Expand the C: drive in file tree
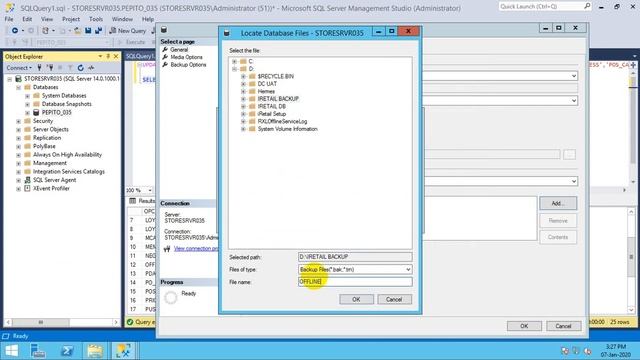 [x=234, y=62]
